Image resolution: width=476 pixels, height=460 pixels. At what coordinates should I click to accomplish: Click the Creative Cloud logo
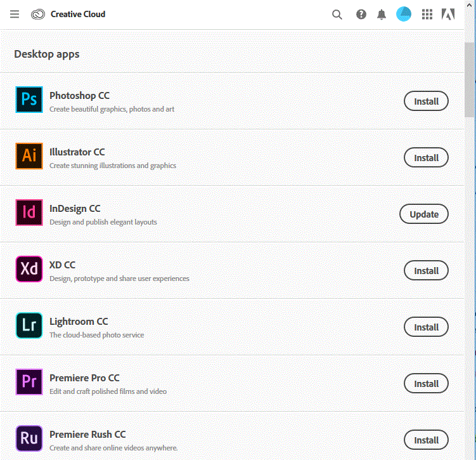click(38, 14)
